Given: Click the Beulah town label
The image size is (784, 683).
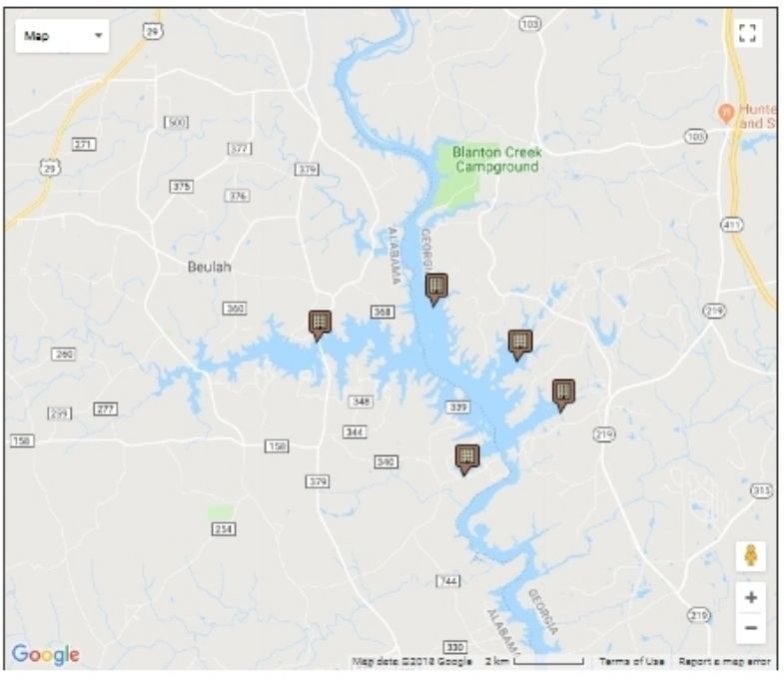Looking at the screenshot, I should pyautogui.click(x=209, y=267).
